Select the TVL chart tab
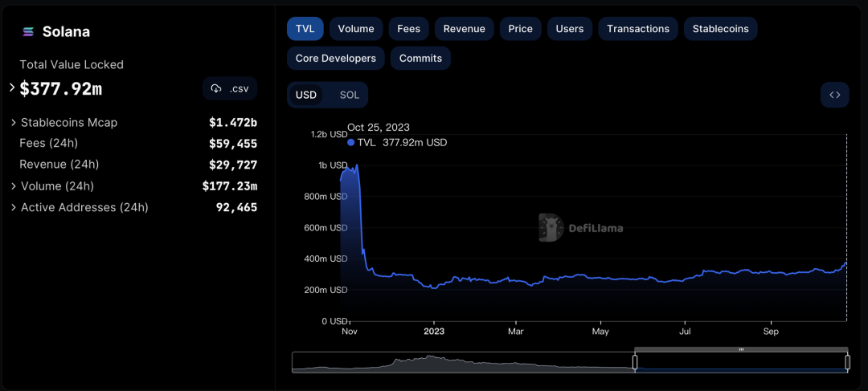868x391 pixels. [305, 29]
